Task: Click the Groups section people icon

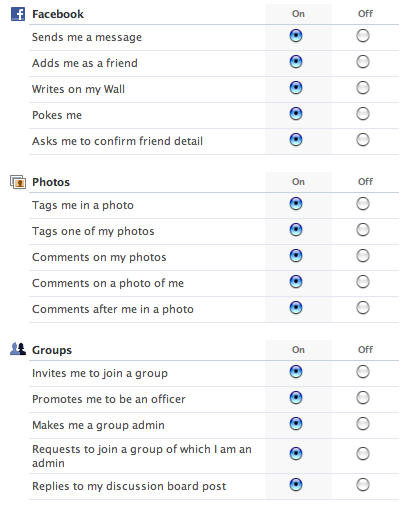Action: (18, 349)
